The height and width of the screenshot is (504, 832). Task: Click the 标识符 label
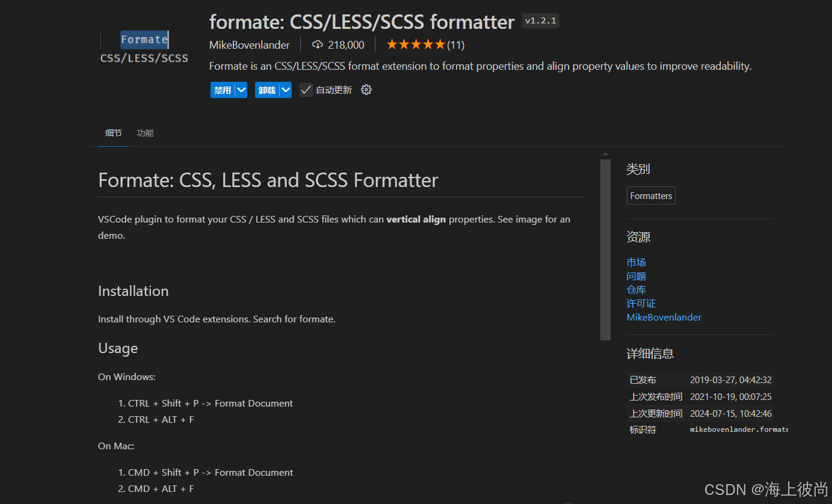tap(643, 430)
